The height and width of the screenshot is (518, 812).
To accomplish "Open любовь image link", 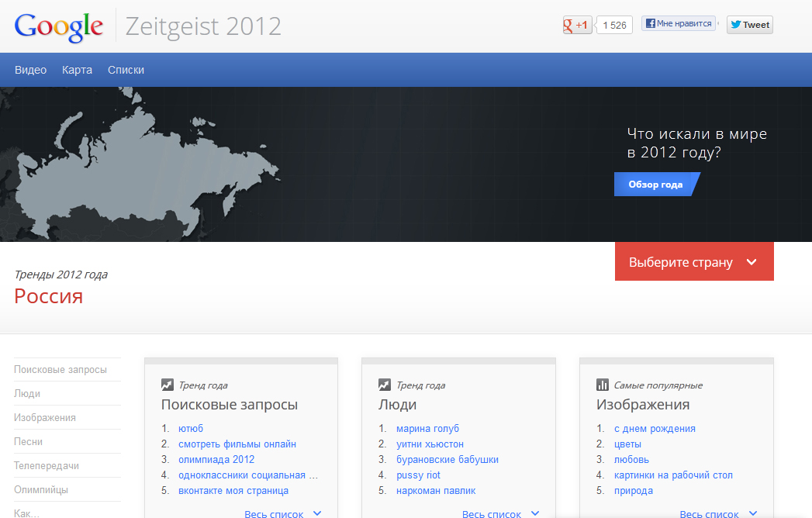I will (x=631, y=460).
